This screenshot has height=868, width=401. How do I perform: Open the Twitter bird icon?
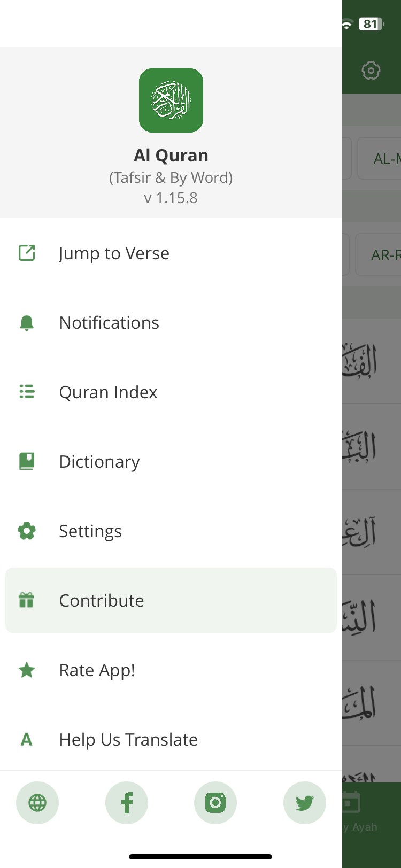pyautogui.click(x=305, y=803)
